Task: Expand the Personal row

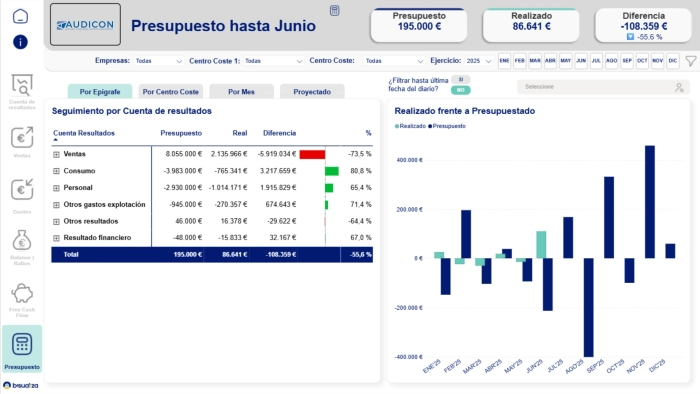Action: tap(56, 188)
